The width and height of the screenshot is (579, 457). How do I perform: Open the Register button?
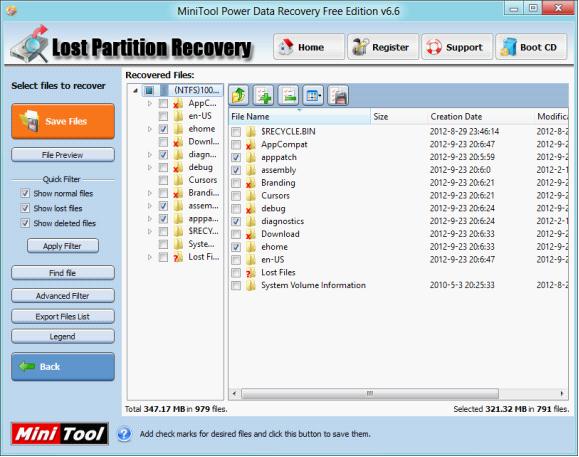(383, 47)
